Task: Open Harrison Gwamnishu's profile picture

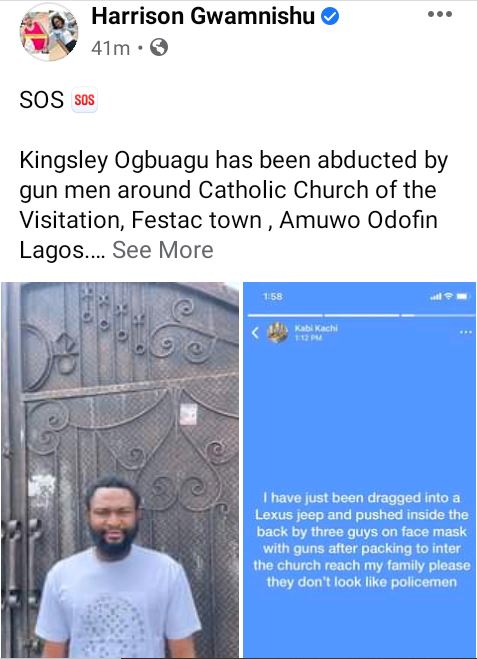Action: coord(49,32)
